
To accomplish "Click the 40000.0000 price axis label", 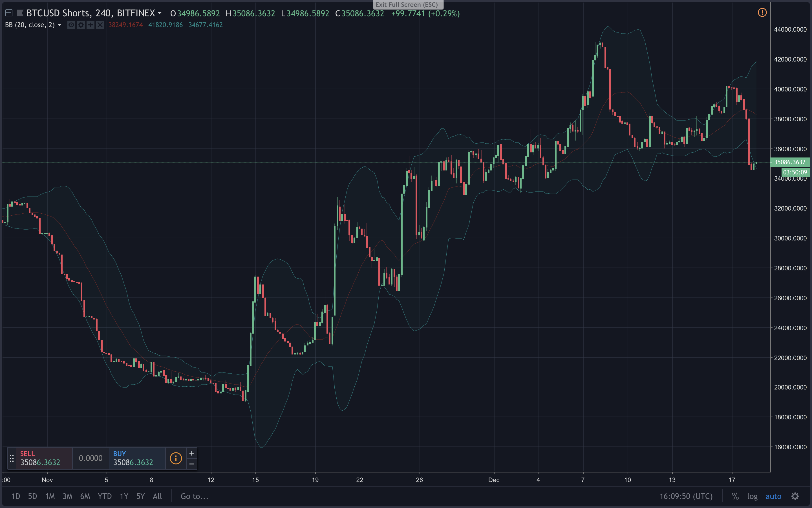I will point(790,89).
